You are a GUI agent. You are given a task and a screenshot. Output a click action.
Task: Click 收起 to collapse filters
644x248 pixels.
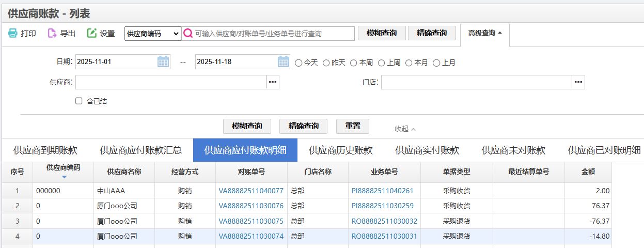pos(405,129)
